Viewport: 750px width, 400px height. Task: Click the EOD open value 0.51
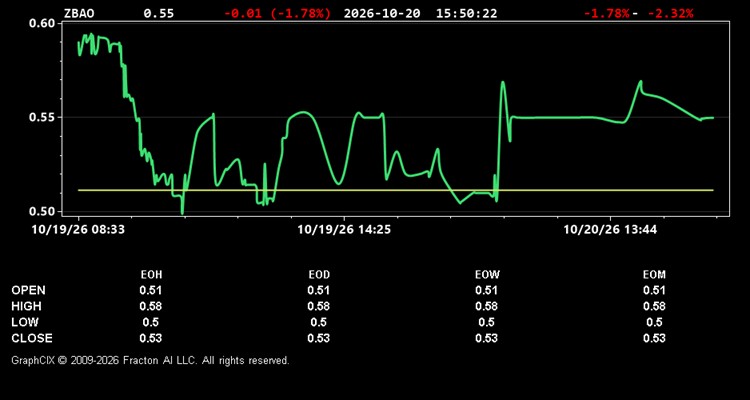(319, 290)
